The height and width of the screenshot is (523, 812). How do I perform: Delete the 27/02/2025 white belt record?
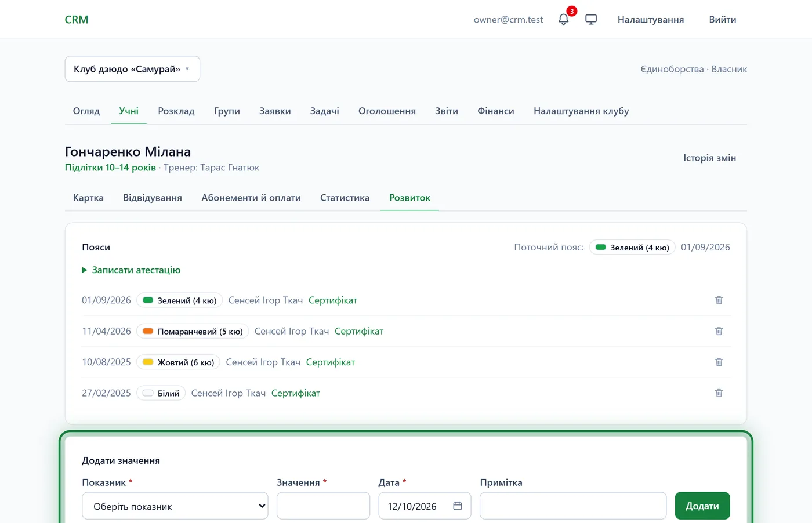(x=719, y=393)
